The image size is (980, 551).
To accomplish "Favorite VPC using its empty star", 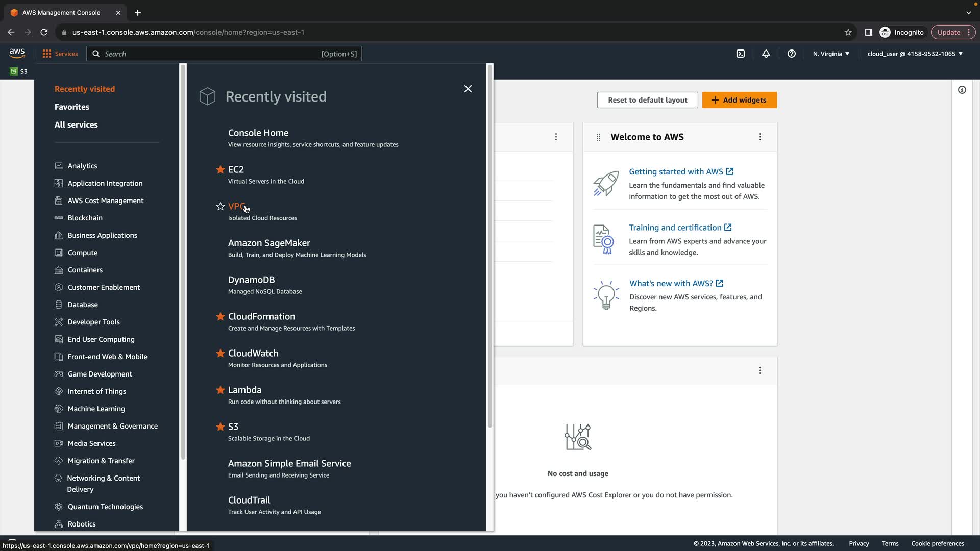I will click(220, 206).
